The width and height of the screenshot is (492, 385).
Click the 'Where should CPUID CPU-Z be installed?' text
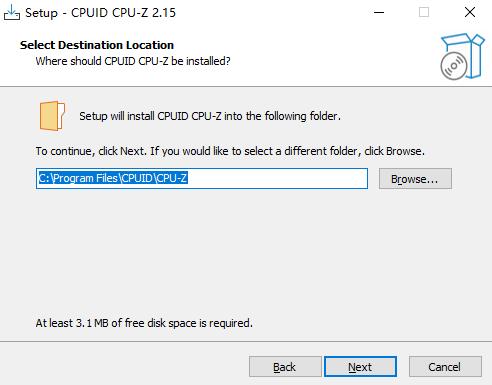(x=133, y=61)
